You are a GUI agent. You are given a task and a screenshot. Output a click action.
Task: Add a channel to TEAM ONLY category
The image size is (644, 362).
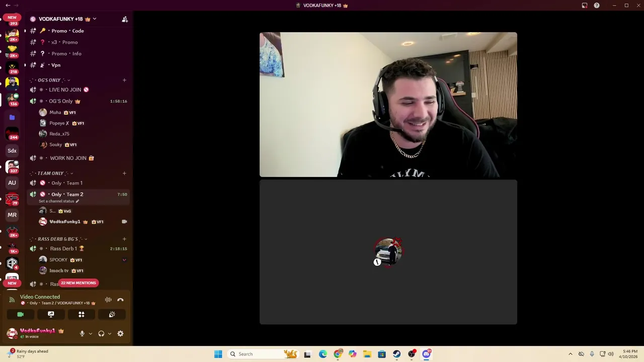click(x=124, y=173)
